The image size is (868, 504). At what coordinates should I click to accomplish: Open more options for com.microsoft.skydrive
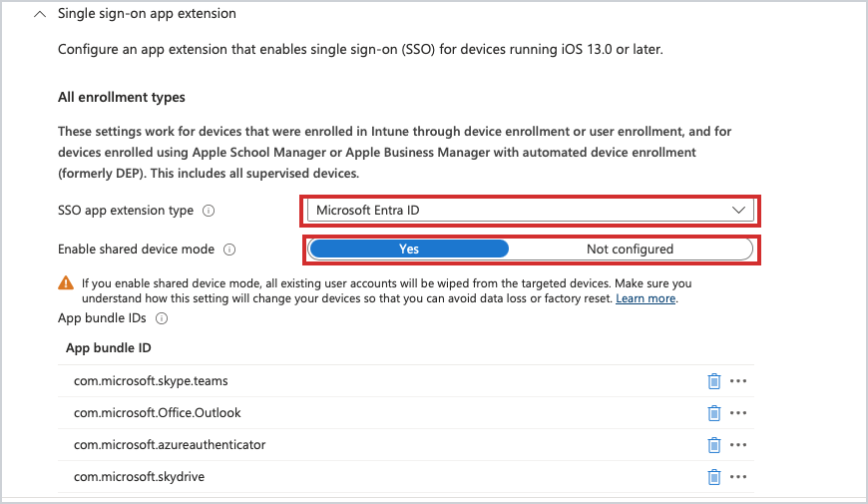pyautogui.click(x=738, y=477)
